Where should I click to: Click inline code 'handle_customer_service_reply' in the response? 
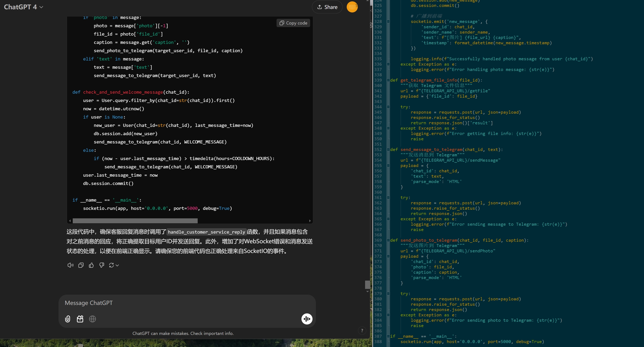[207, 232]
